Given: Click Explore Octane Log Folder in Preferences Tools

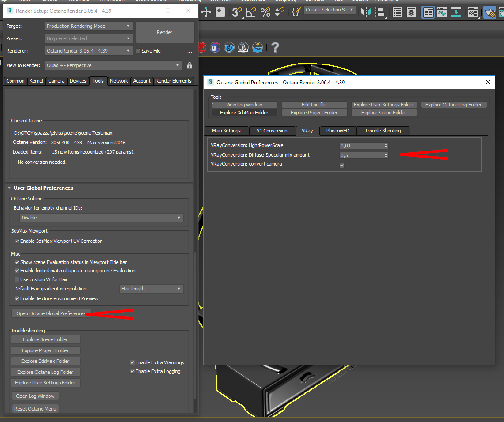Looking at the screenshot, I should click(454, 105).
